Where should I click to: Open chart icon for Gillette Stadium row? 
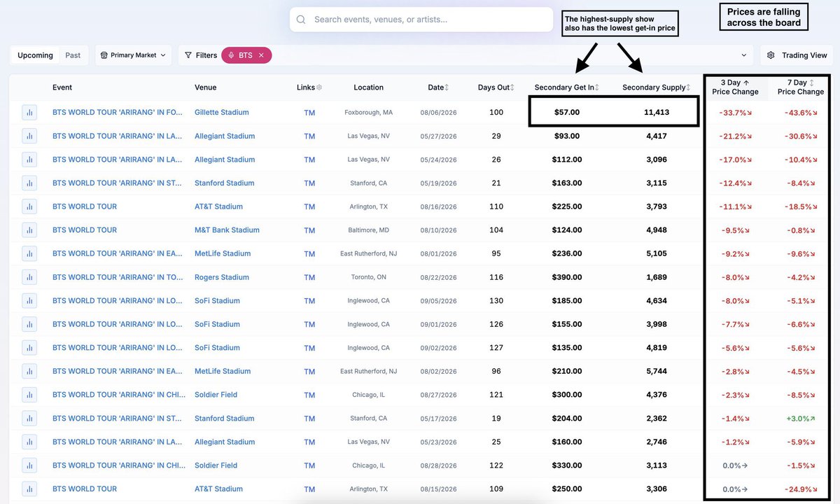click(29, 113)
